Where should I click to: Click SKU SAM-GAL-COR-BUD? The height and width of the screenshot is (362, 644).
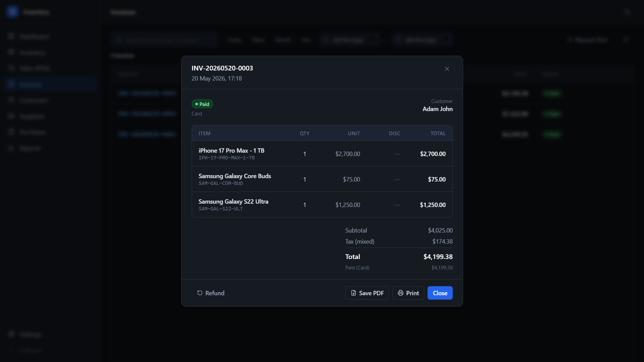220,183
